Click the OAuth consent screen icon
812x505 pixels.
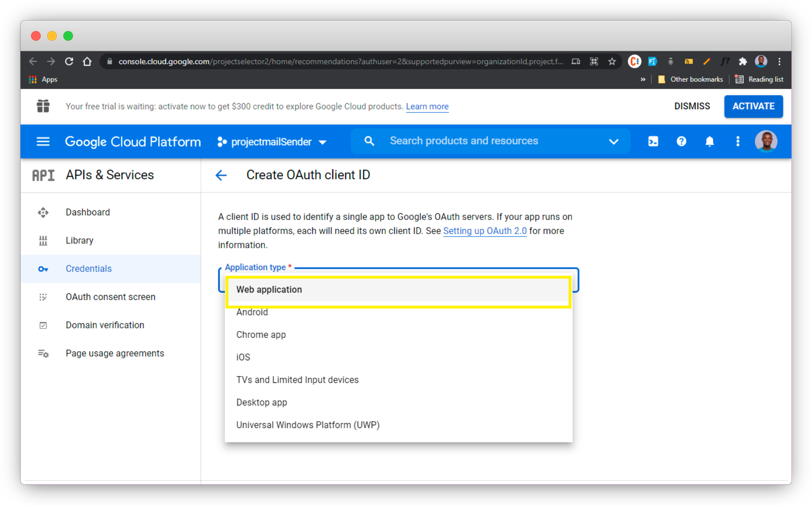click(43, 297)
